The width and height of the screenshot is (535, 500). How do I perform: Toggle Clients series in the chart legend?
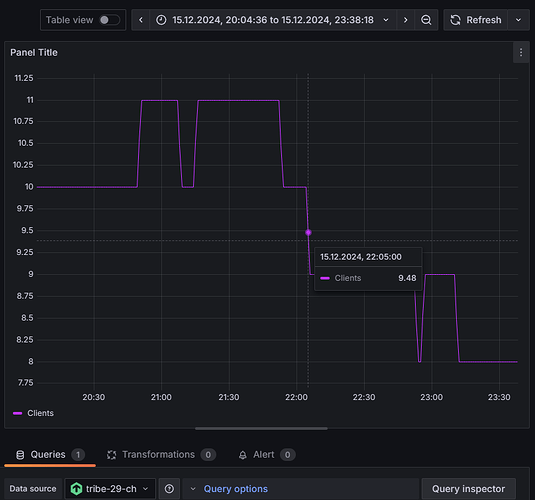coord(40,413)
